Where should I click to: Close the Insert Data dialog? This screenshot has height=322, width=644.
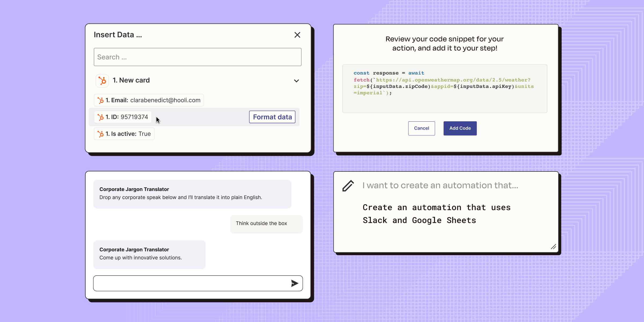click(297, 35)
